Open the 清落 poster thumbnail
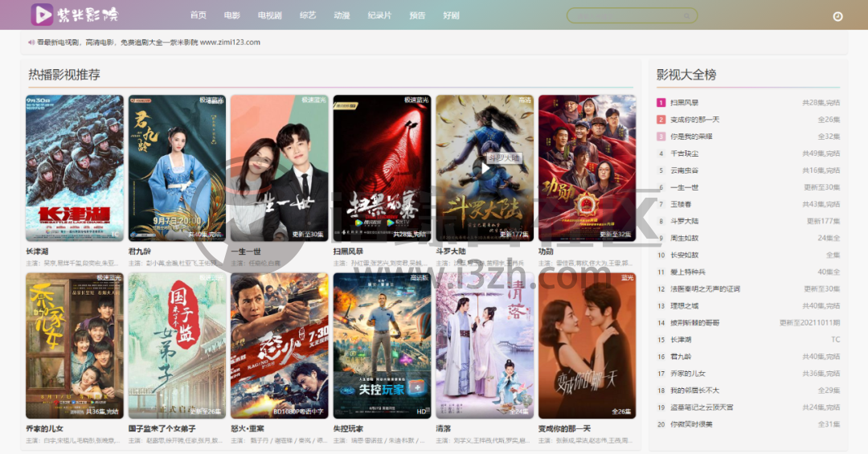Image resolution: width=868 pixels, height=454 pixels. tap(485, 346)
